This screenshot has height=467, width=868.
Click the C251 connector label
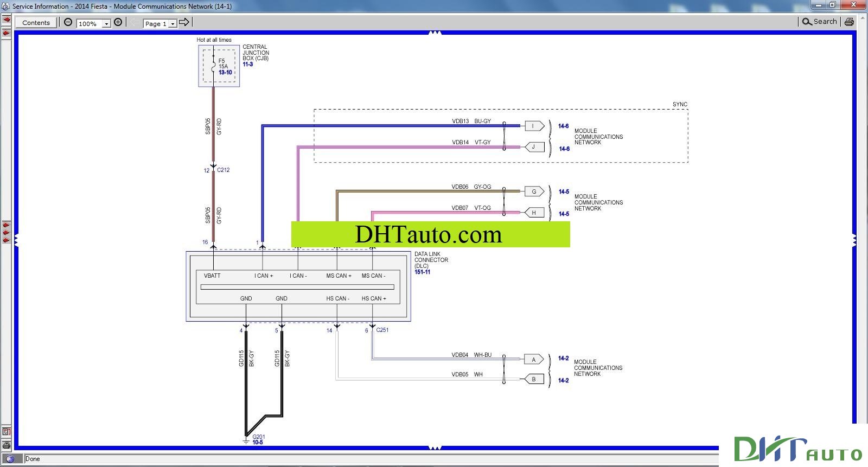382,330
